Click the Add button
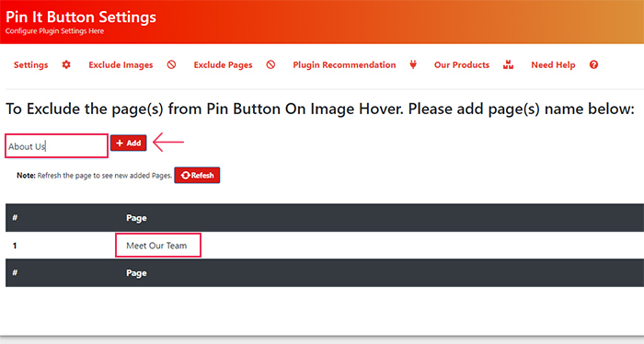The image size is (644, 344). (x=128, y=143)
